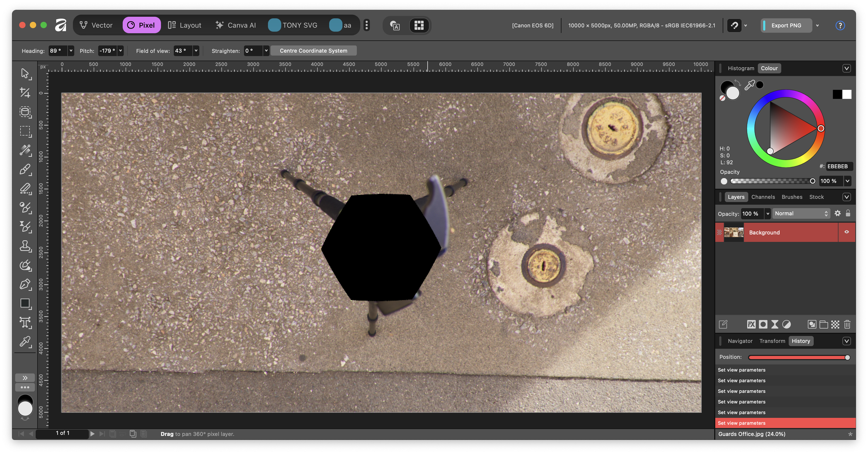Select the Move tool arrow
This screenshot has height=454, width=868.
click(25, 73)
